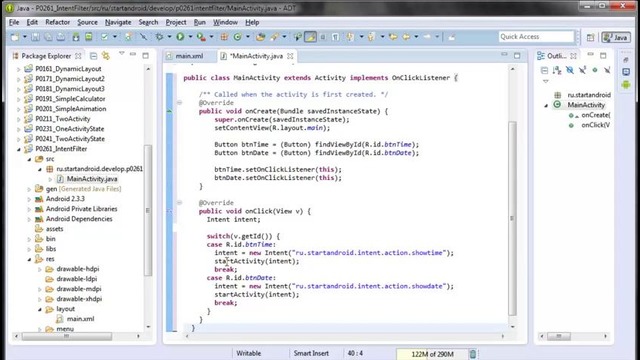
Task: Open the Debug button dropdown arrow
Action: coord(169,37)
